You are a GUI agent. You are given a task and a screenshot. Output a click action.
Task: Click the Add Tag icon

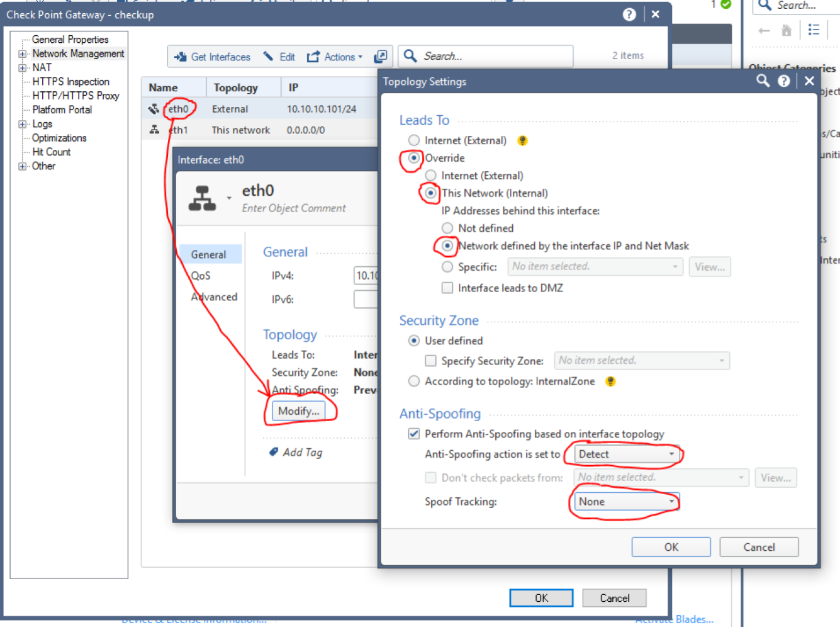tap(274, 452)
